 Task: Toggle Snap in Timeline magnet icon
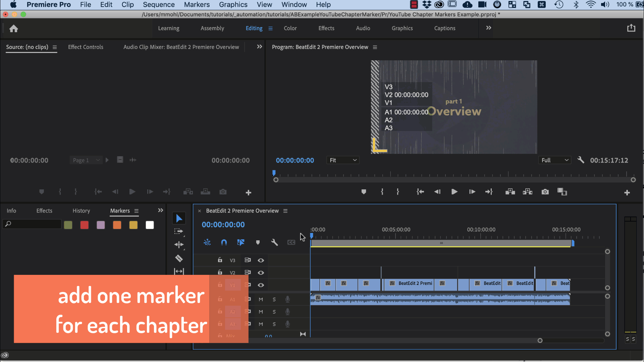point(224,242)
